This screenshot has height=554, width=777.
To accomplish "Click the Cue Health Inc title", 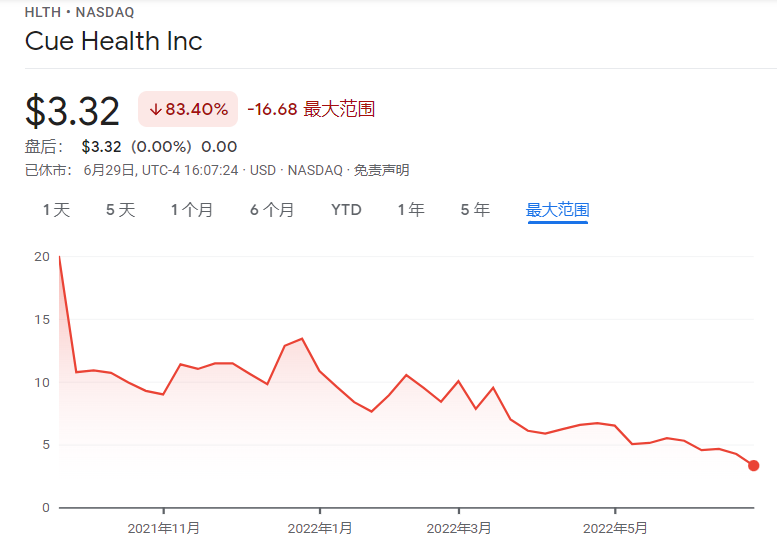I will (113, 41).
